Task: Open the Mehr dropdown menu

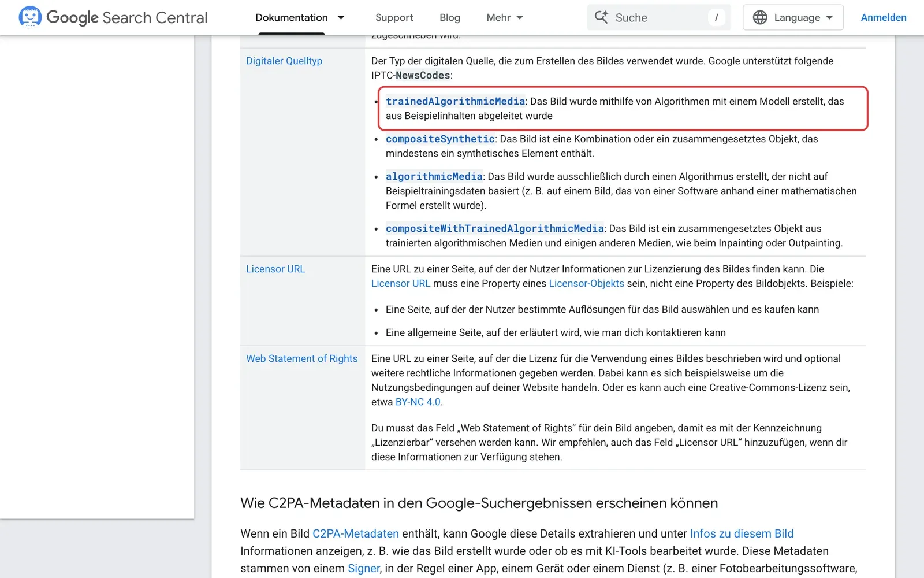Action: coord(505,17)
